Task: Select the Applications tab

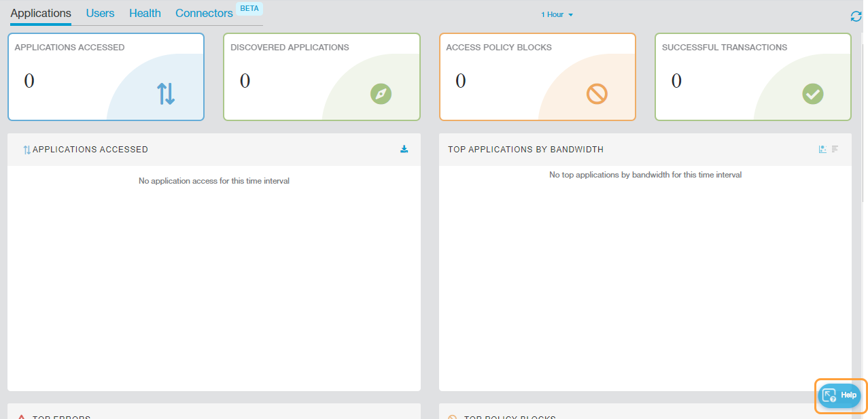Action: [41, 14]
